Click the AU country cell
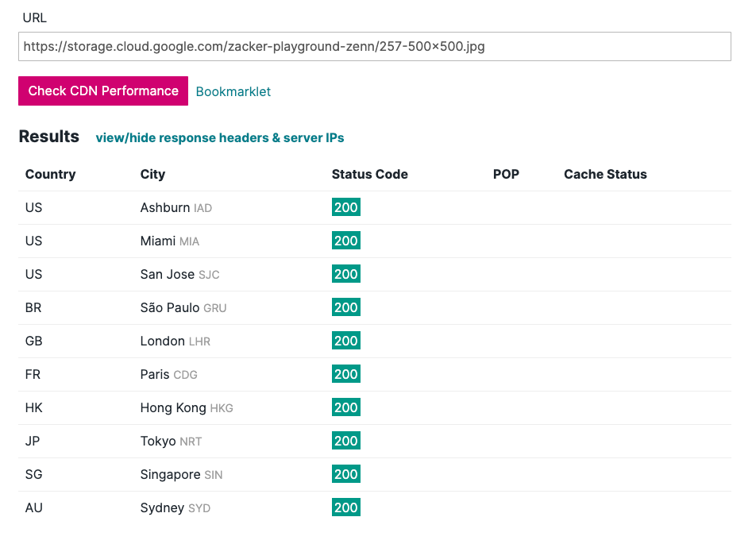The image size is (756, 544). [x=33, y=507]
